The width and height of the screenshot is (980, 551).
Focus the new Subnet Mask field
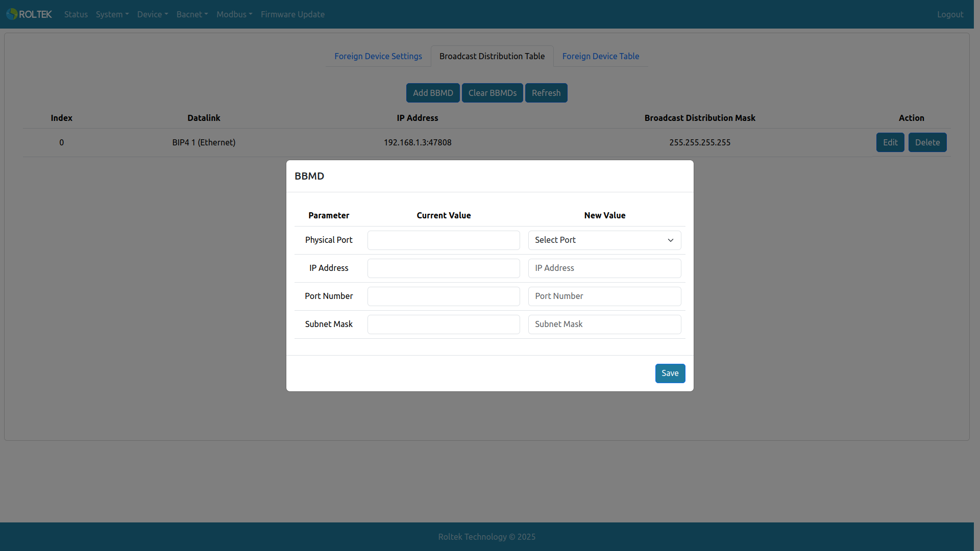(x=605, y=324)
